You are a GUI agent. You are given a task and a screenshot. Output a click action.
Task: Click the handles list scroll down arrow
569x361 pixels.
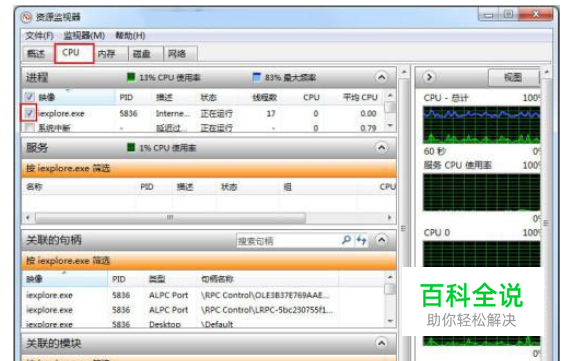[x=390, y=321]
